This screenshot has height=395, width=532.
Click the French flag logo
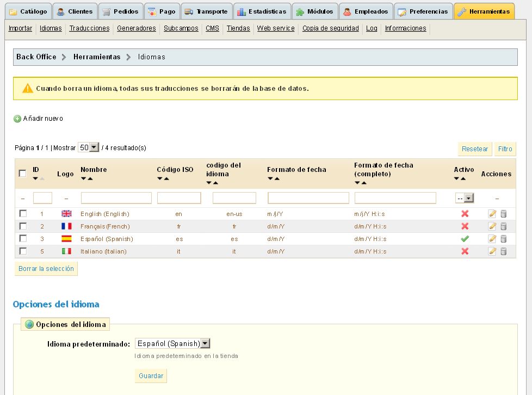pos(66,226)
